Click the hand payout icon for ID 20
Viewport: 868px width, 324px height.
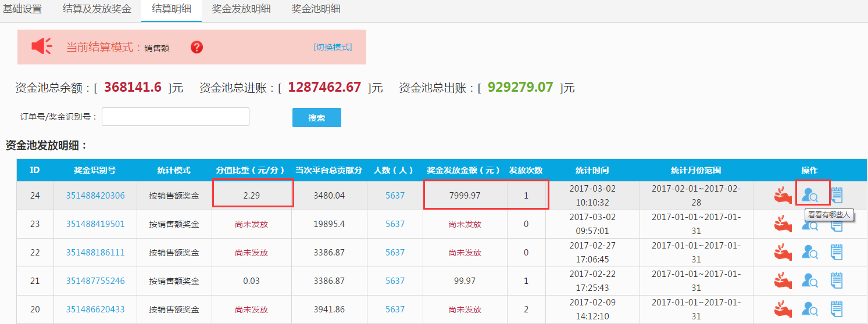click(783, 309)
